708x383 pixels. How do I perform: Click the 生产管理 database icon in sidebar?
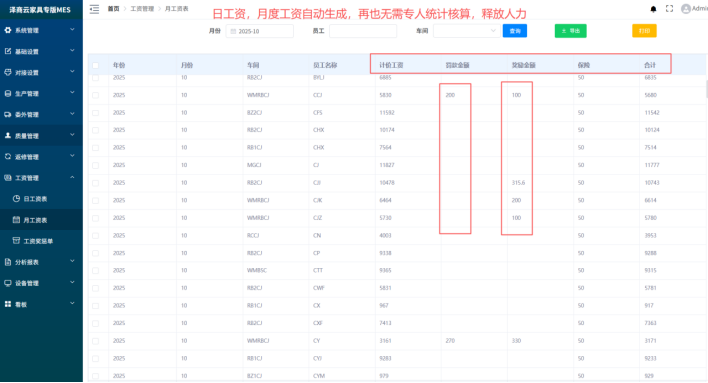point(8,93)
